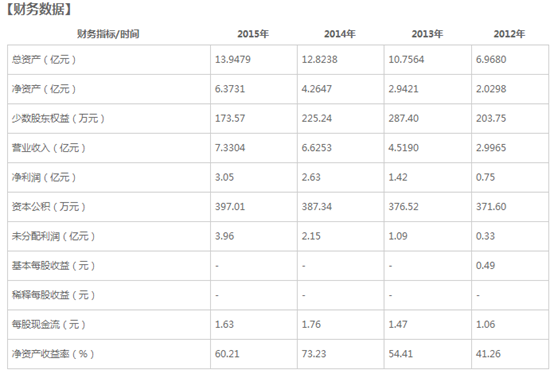Click the 73.23 return on equity value
550x370 pixels.
[x=314, y=354]
